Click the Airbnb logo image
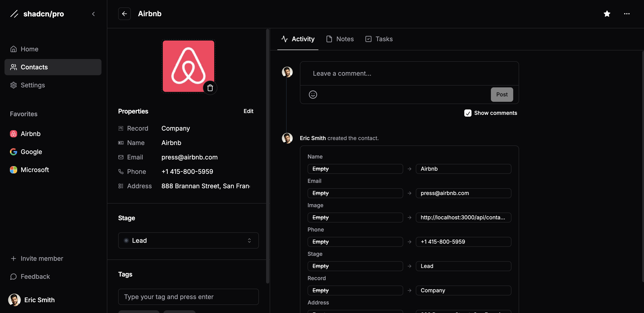The image size is (644, 313). [x=188, y=66]
